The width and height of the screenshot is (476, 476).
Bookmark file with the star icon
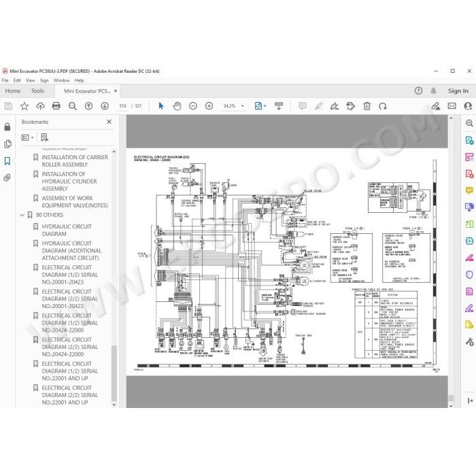click(24, 106)
